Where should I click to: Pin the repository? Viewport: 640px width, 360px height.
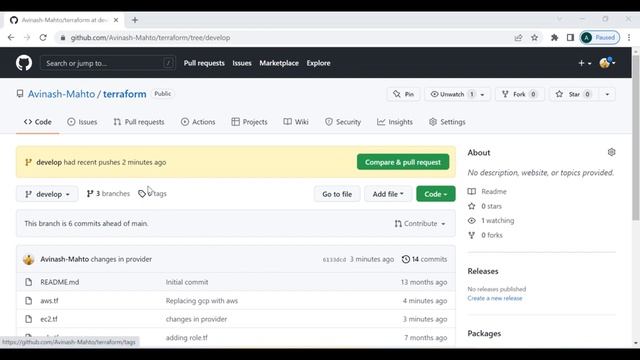point(403,94)
